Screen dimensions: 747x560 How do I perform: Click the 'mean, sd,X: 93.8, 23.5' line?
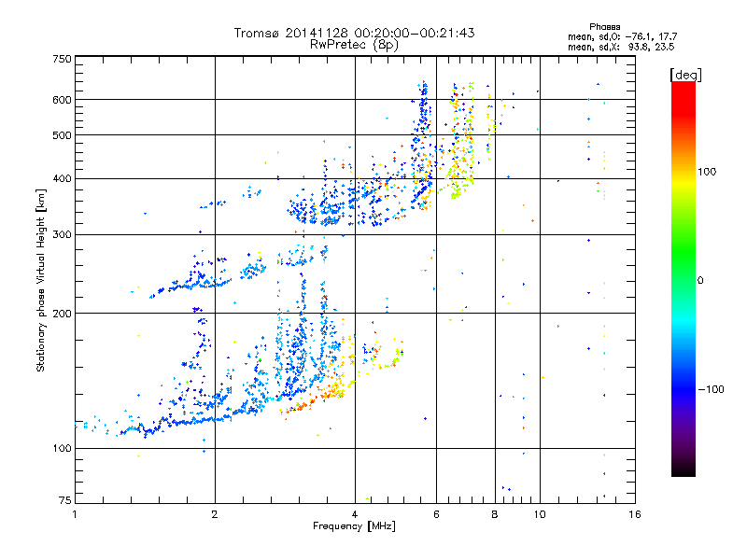pyautogui.click(x=621, y=47)
